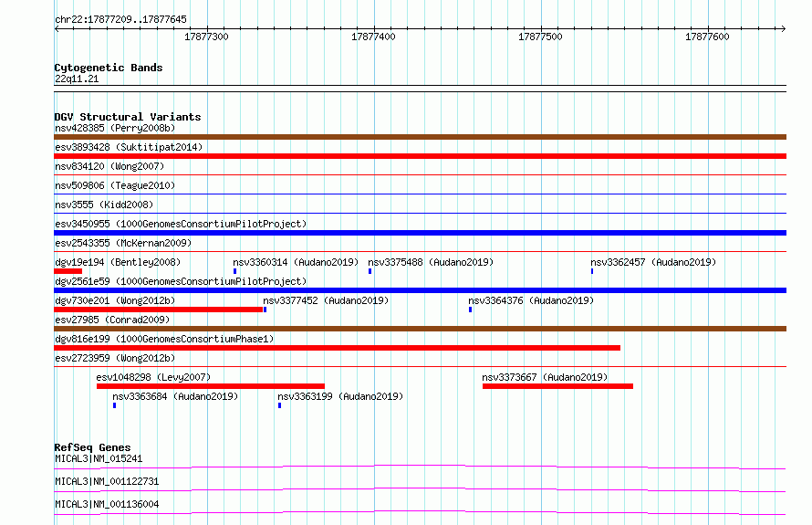Select the brown nsv428385 variant bar
Image resolution: width=812 pixels, height=525 pixels.
click(x=420, y=137)
